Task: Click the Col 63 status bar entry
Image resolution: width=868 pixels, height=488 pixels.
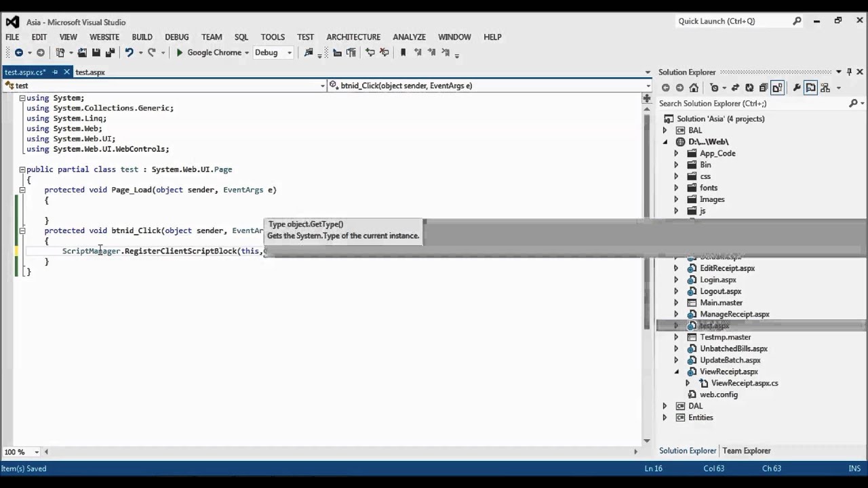Action: pyautogui.click(x=713, y=468)
